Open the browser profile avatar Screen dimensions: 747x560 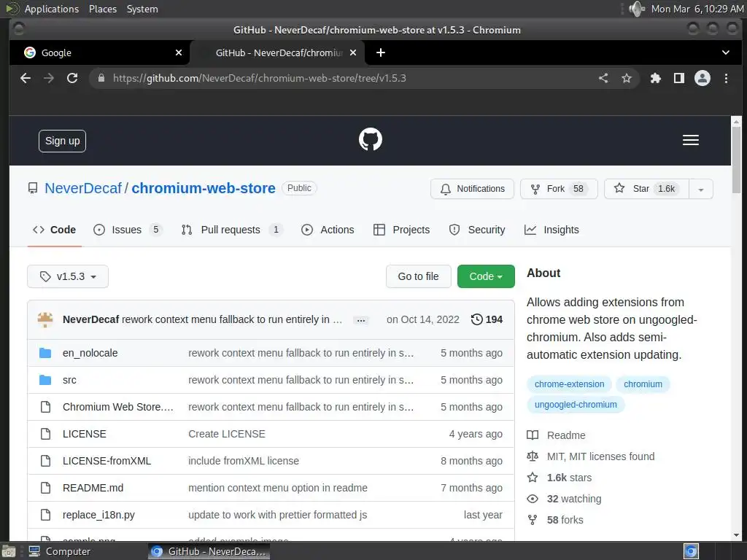[703, 78]
